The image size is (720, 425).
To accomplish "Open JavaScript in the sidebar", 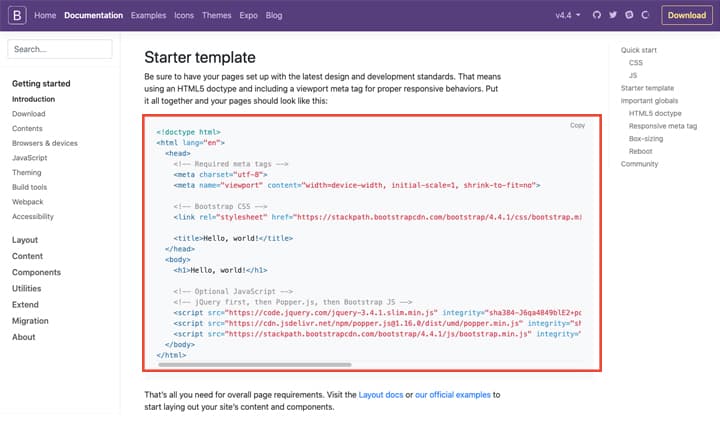I will point(29,158).
